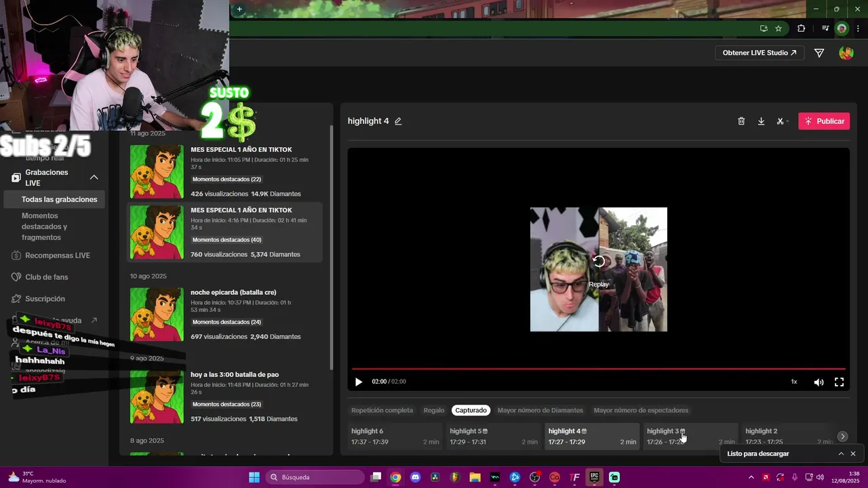The width and height of the screenshot is (868, 488).
Task: Select the Repetición completa tab
Action: [382, 410]
